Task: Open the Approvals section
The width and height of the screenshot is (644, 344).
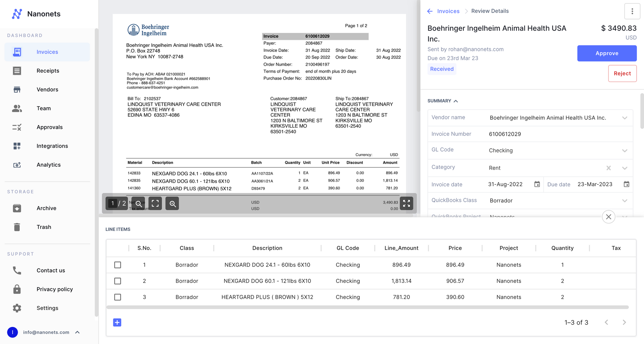Action: pos(50,127)
